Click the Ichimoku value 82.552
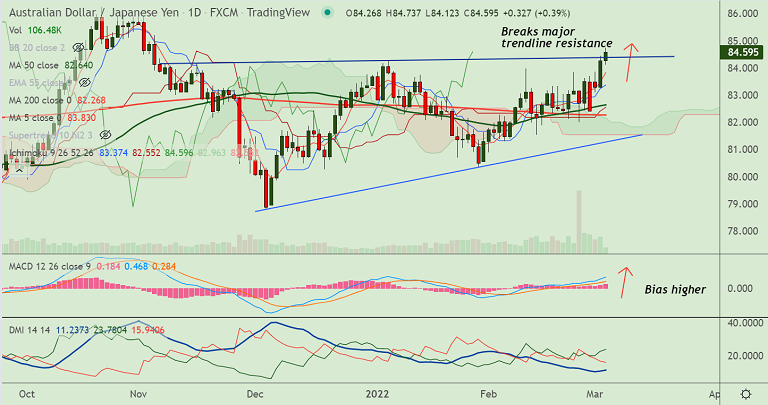This screenshot has width=768, height=405. click(x=146, y=153)
